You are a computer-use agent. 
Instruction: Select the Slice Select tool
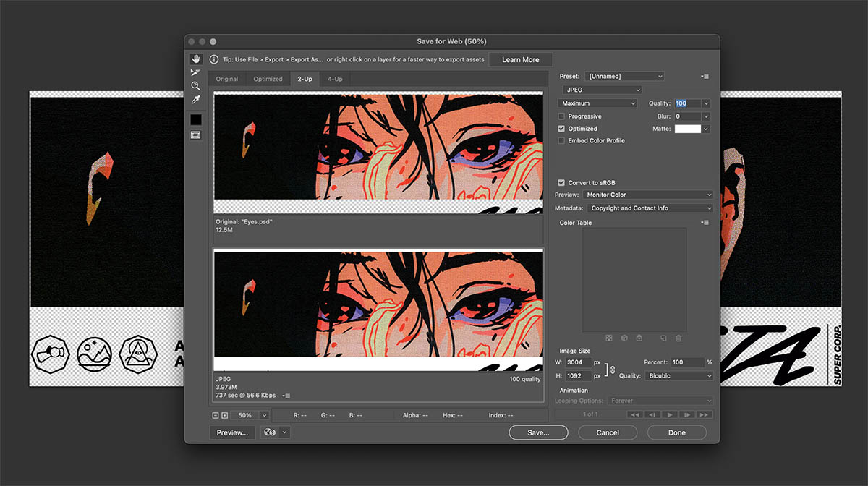[x=195, y=72]
